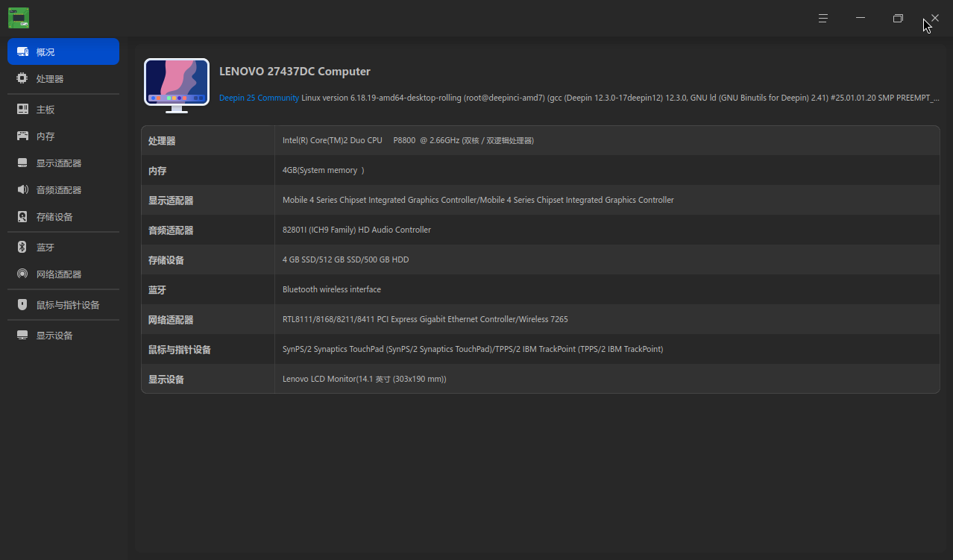Click the Device Manager app icon in titlebar
953x560 pixels.
pos(19,18)
